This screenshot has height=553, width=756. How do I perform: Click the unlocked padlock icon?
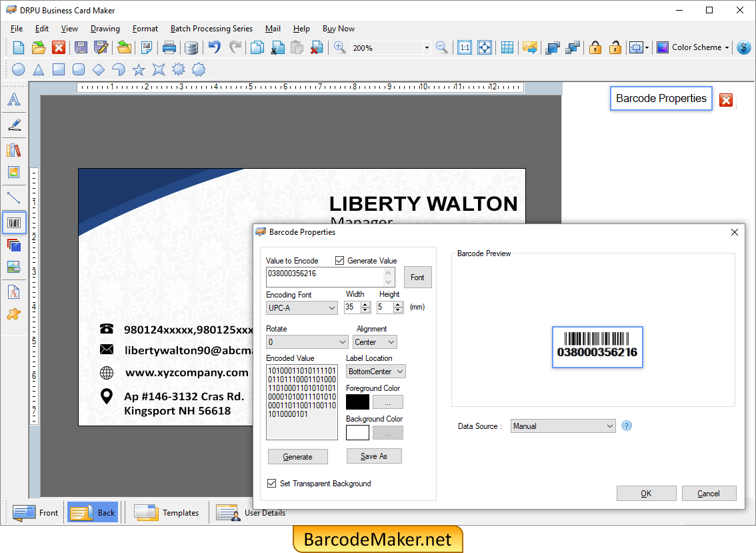615,47
